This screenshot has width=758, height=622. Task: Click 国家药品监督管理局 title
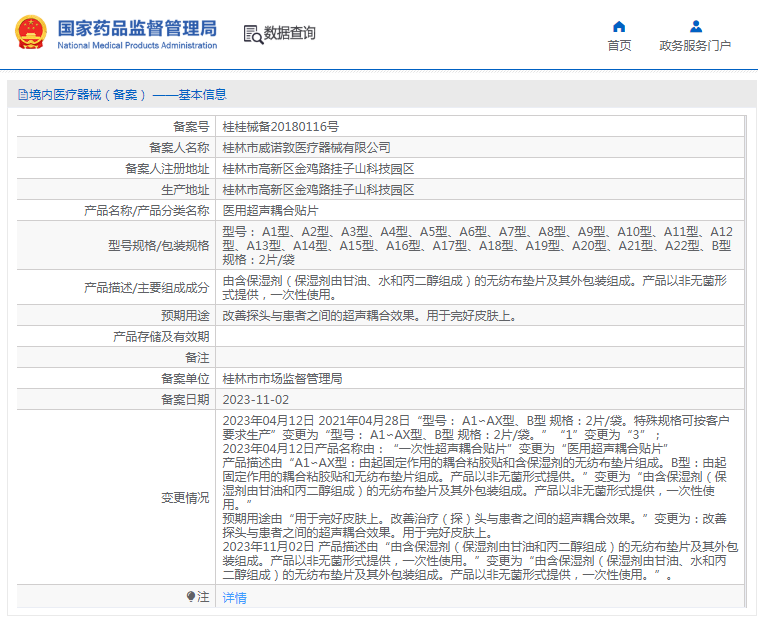137,28
